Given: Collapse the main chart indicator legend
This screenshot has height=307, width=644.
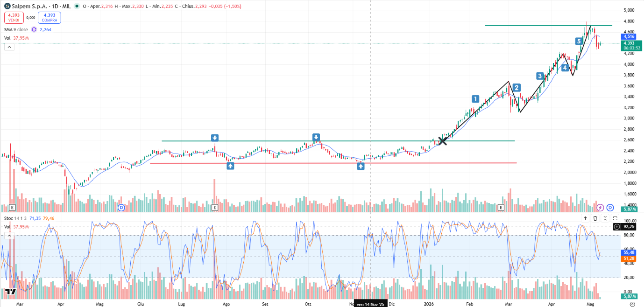Looking at the screenshot, I should click(x=9, y=47).
